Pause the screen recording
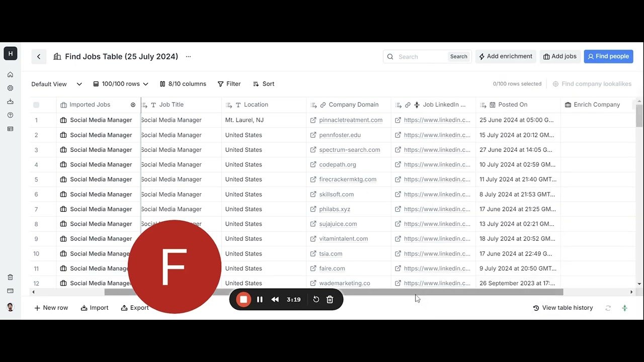 click(x=260, y=300)
